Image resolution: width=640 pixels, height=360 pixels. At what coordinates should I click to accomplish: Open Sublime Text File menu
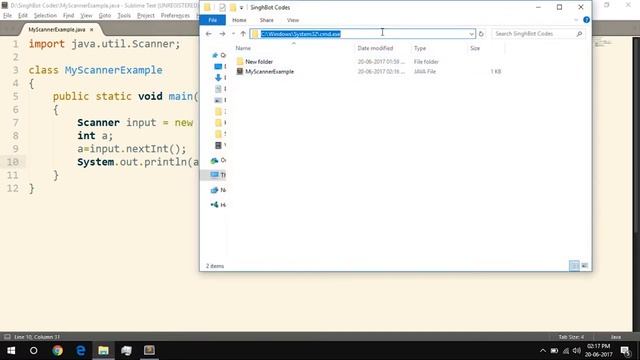tap(7, 16)
